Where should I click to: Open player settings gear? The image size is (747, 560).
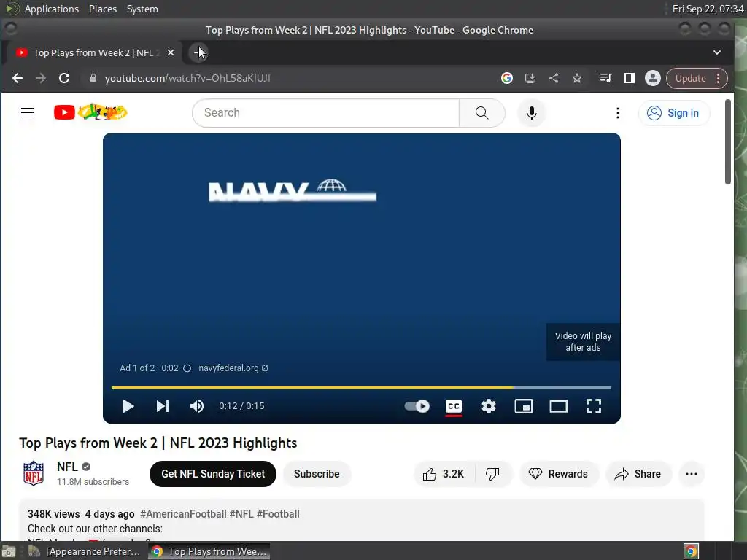click(488, 406)
